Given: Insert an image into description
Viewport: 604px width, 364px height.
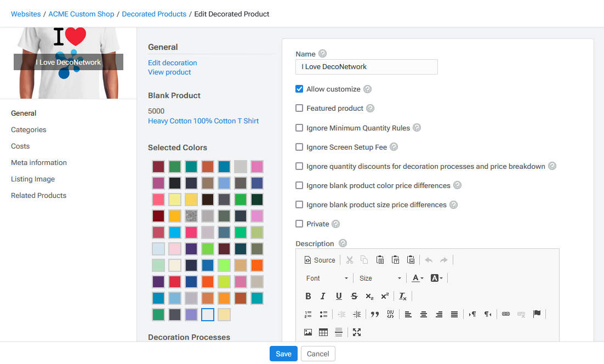Looking at the screenshot, I should 308,332.
